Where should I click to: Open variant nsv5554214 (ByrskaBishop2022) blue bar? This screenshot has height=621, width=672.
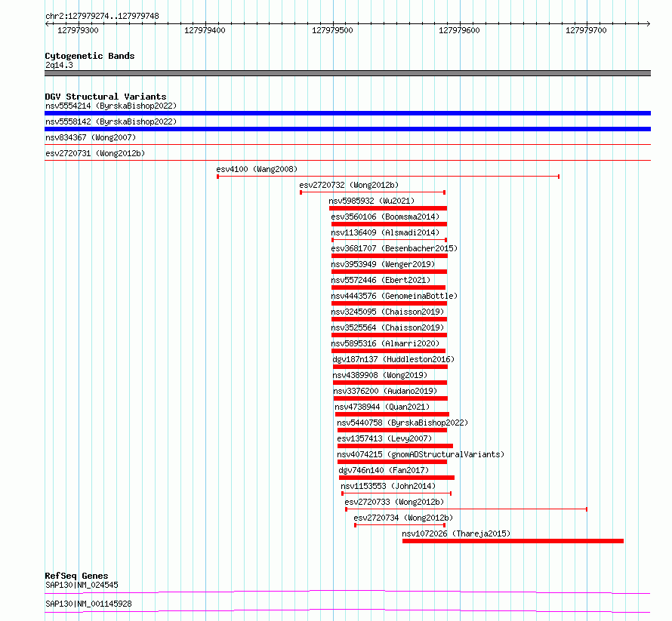point(347,113)
